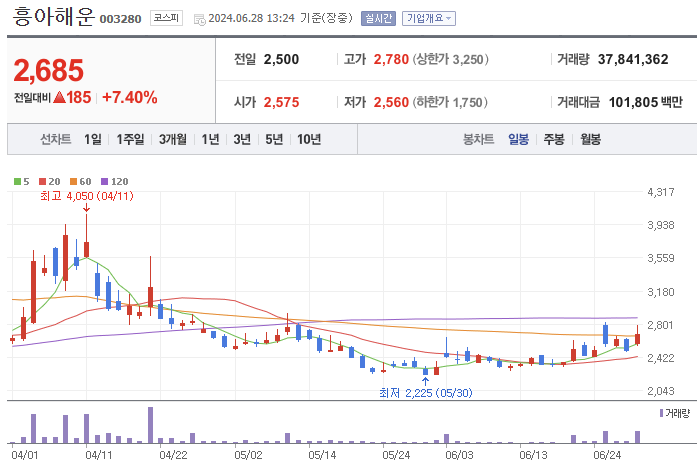Click the red up-triangle price change icon
The height and width of the screenshot is (465, 697).
pyautogui.click(x=59, y=97)
